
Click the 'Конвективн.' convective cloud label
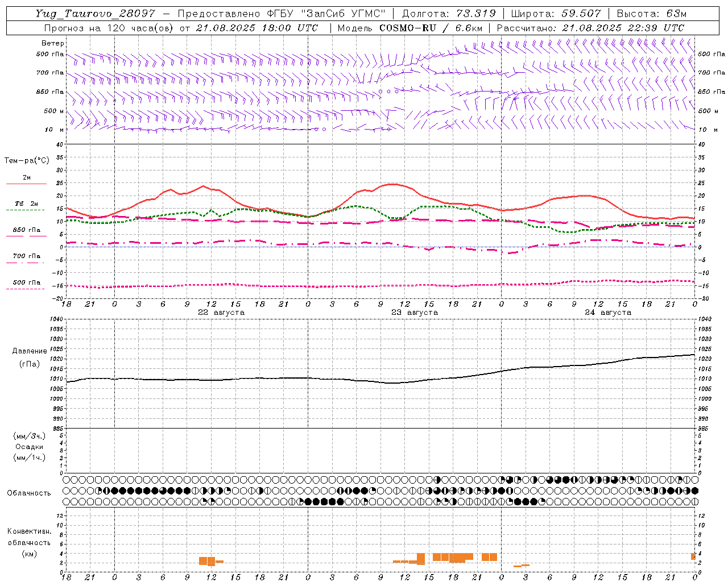click(x=30, y=531)
